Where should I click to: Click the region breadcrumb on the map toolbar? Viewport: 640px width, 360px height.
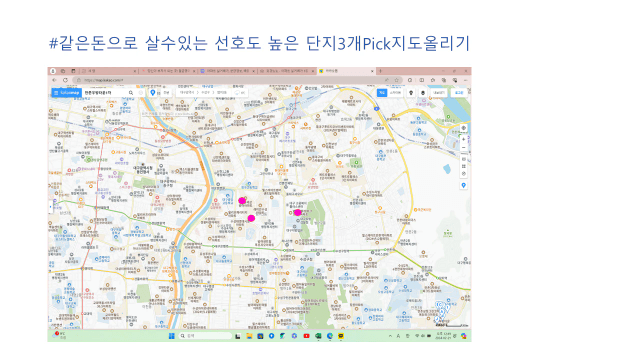coord(203,93)
